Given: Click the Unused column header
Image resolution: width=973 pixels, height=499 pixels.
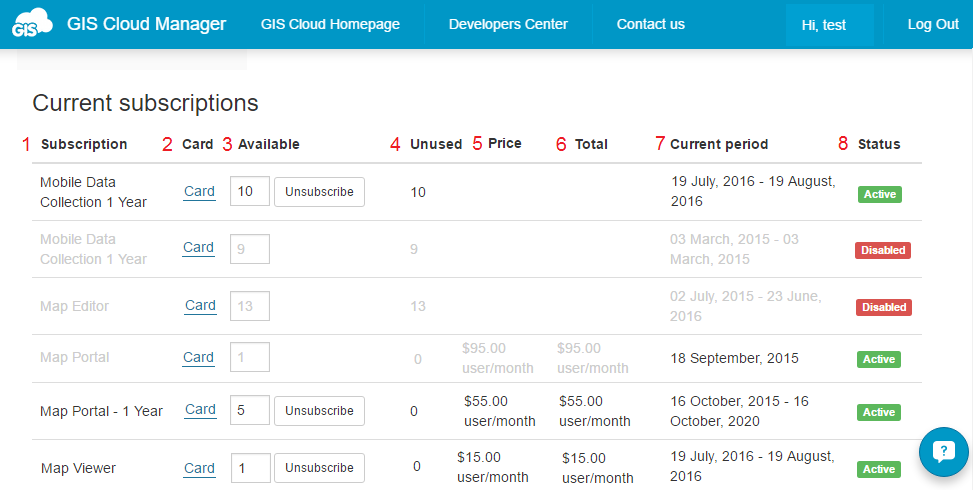Looking at the screenshot, I should pos(436,144).
